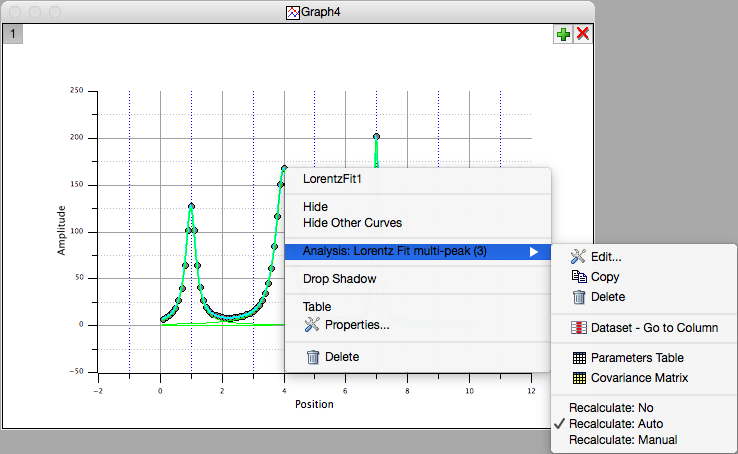The height and width of the screenshot is (454, 738).
Task: Click the Parameters Table grid icon
Action: click(x=579, y=358)
